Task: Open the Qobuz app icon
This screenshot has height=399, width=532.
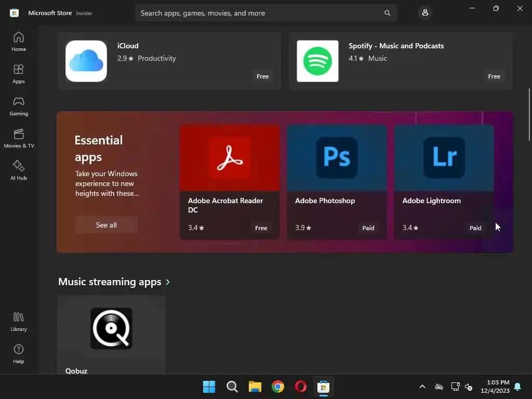Action: pyautogui.click(x=111, y=328)
